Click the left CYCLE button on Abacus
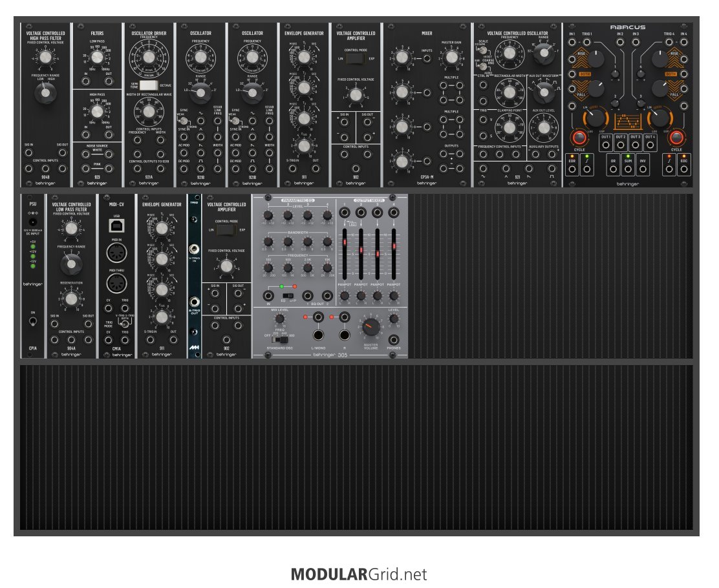 click(579, 138)
